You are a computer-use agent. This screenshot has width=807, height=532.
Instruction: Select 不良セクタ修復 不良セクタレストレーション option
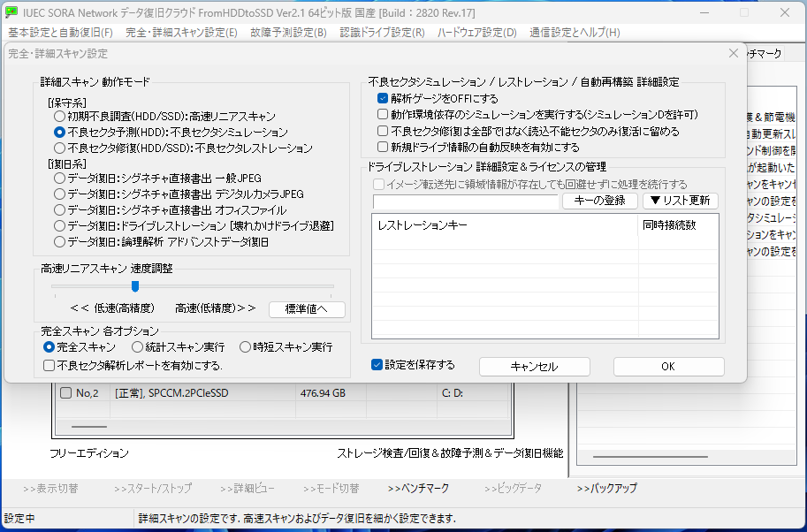coord(59,148)
